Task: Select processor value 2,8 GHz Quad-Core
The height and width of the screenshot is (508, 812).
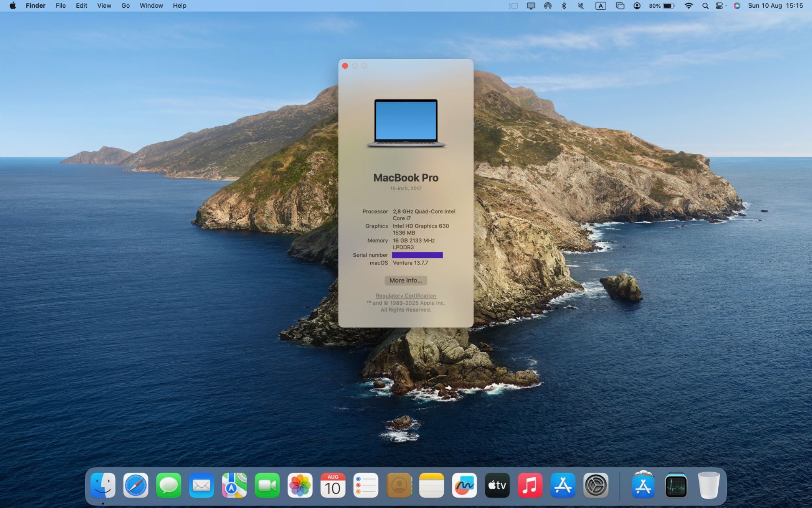Action: tap(424, 215)
